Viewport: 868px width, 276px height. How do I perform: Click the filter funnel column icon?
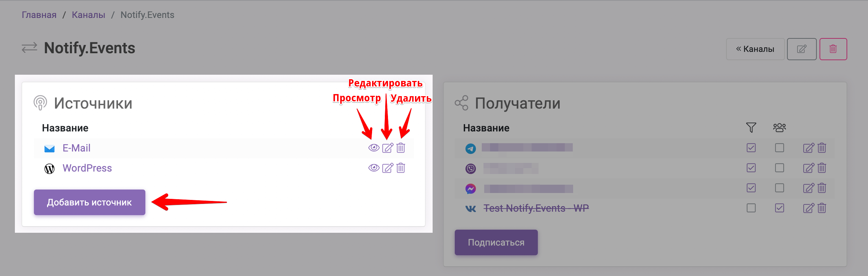click(x=751, y=128)
